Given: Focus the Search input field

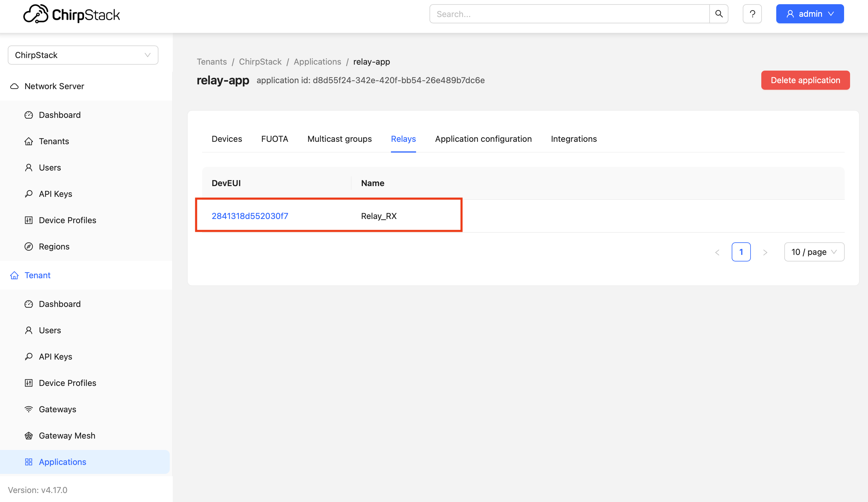Looking at the screenshot, I should click(569, 14).
